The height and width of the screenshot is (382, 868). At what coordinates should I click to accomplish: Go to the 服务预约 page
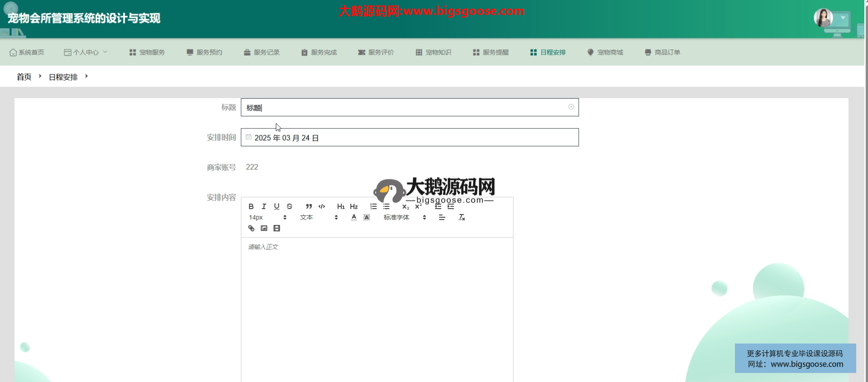click(205, 53)
